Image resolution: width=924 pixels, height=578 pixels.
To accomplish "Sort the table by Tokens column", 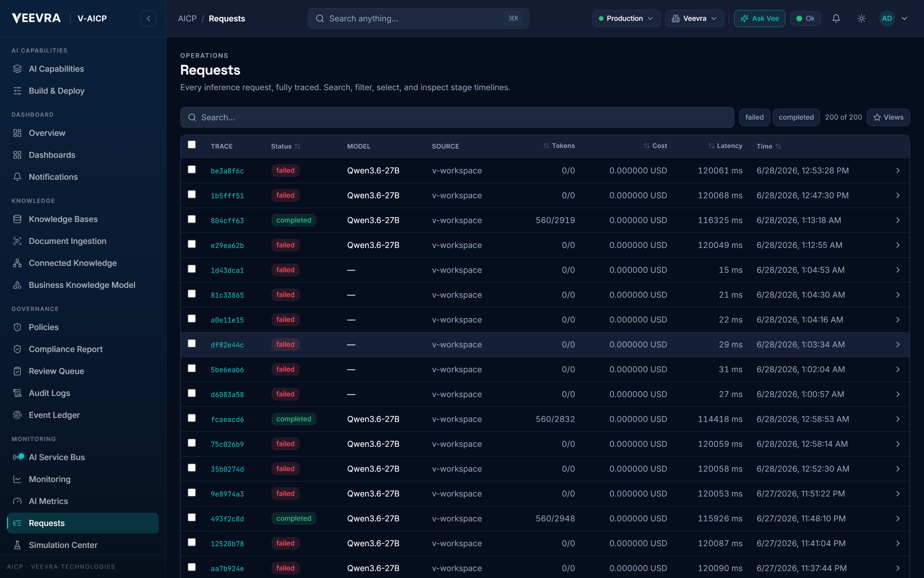I will click(x=559, y=146).
